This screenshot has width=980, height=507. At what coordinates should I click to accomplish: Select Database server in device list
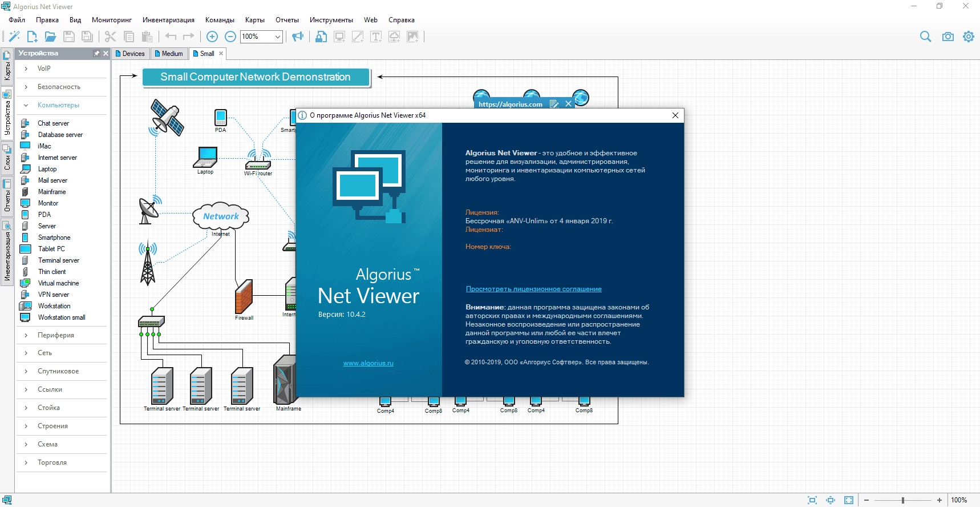click(60, 135)
